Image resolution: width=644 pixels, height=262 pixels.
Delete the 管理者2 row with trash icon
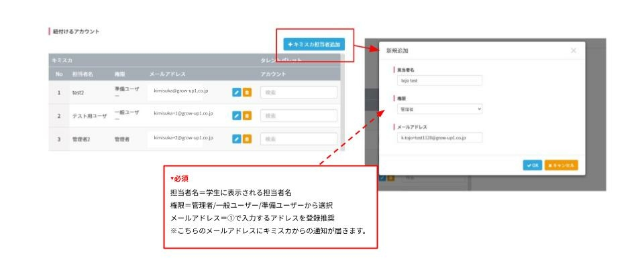tap(247, 139)
